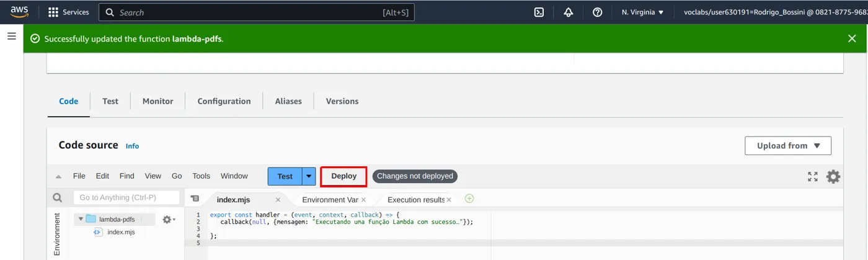Open the voclabs account menu
868x260 pixels.
tap(775, 12)
